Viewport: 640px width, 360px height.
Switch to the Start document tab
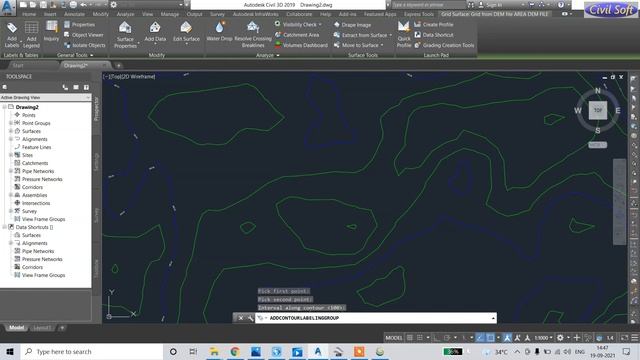[x=18, y=65]
